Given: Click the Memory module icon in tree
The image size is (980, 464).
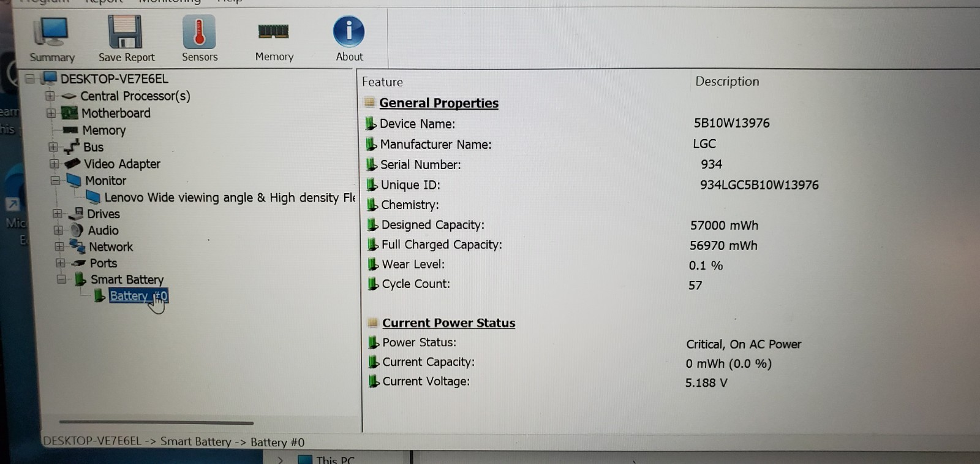Looking at the screenshot, I should [70, 130].
